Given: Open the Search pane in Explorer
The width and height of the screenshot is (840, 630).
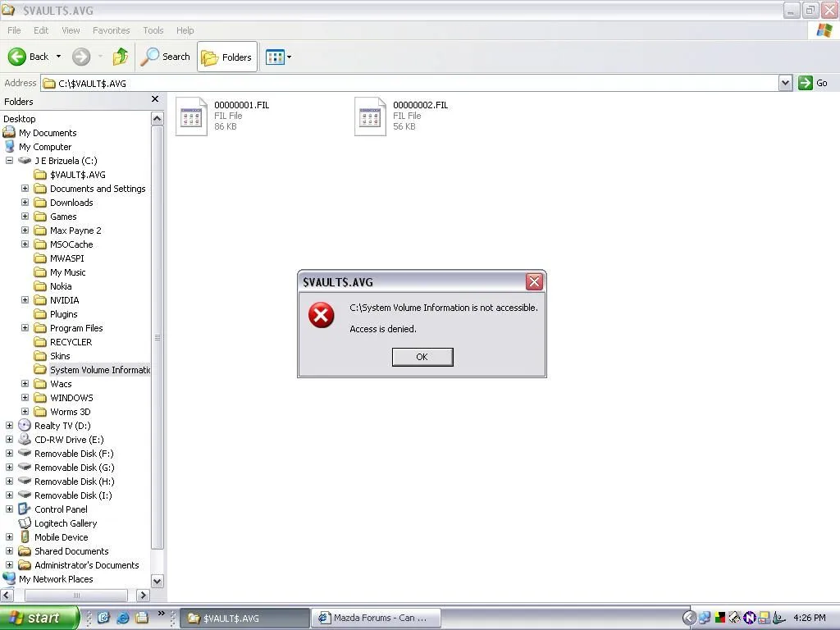Looking at the screenshot, I should pyautogui.click(x=166, y=57).
